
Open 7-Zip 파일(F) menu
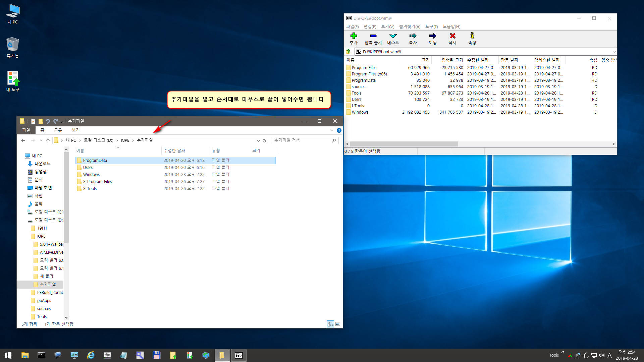(352, 26)
